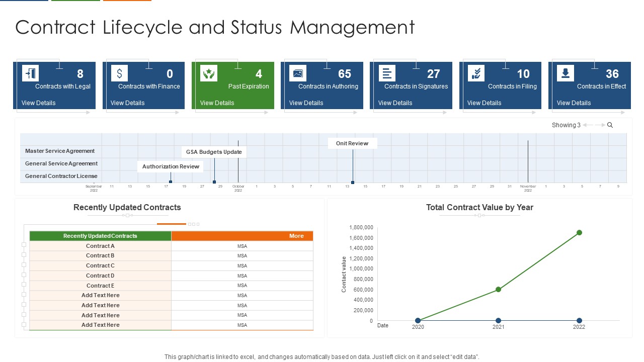Click the blue 2021 data point
The image size is (644, 362).
498,321
